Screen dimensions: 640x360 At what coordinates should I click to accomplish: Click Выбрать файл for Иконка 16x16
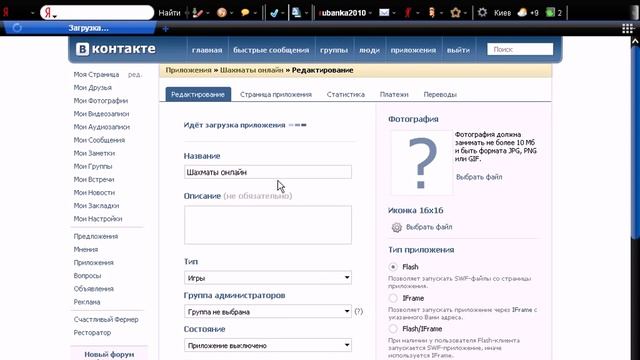click(429, 227)
